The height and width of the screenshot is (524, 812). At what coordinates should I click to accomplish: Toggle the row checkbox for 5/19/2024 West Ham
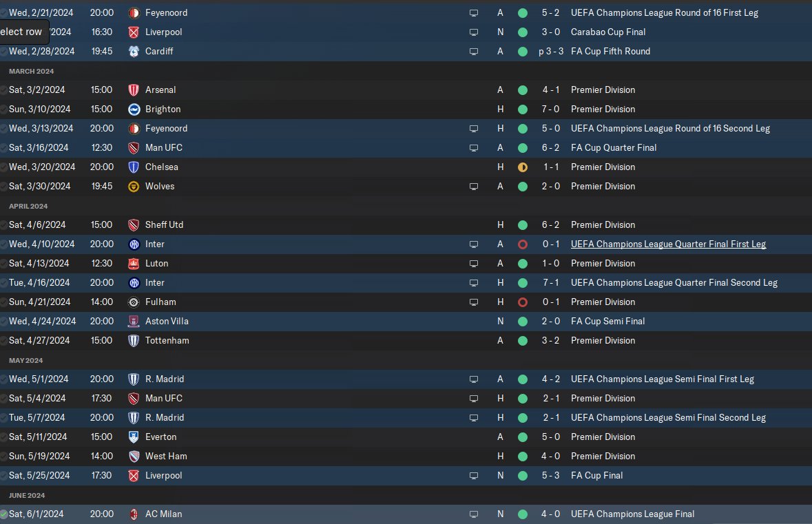pos(4,456)
